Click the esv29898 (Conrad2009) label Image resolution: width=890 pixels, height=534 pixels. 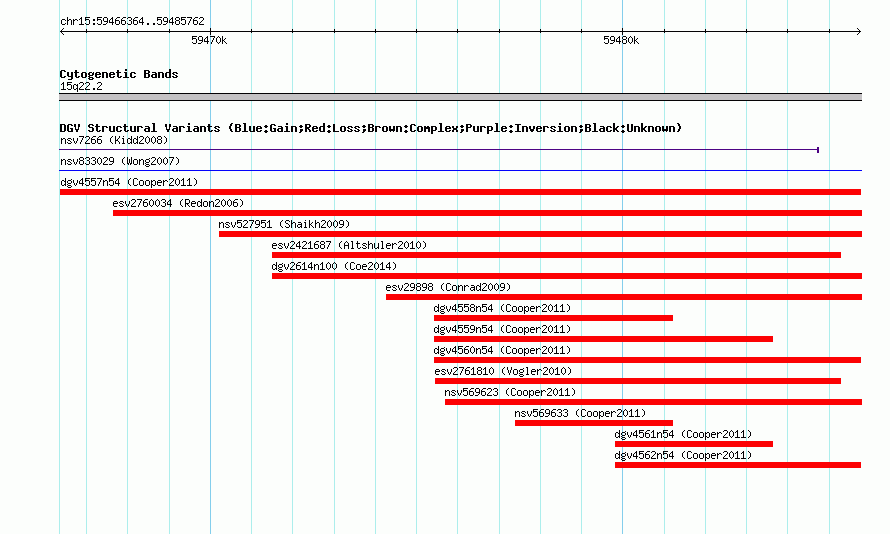[448, 287]
